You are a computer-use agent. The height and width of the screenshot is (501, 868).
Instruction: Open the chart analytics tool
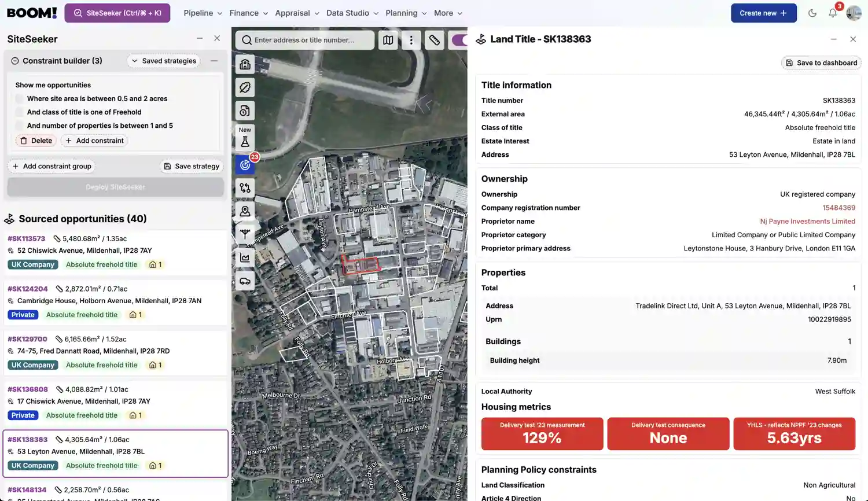click(x=245, y=258)
